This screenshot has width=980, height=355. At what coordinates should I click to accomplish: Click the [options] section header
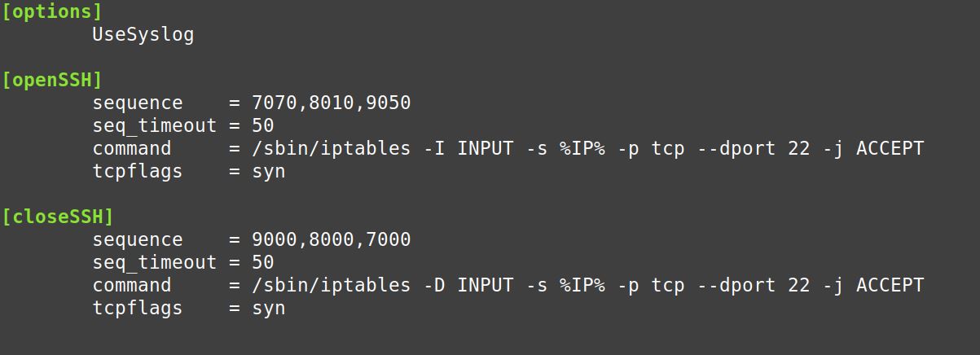52,12
